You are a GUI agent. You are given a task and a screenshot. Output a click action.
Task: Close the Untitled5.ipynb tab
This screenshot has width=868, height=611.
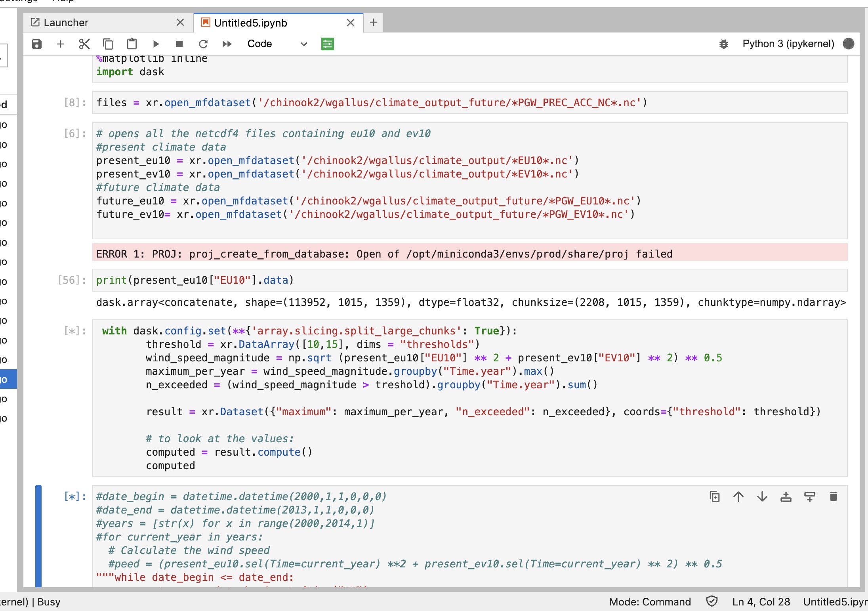pyautogui.click(x=351, y=23)
